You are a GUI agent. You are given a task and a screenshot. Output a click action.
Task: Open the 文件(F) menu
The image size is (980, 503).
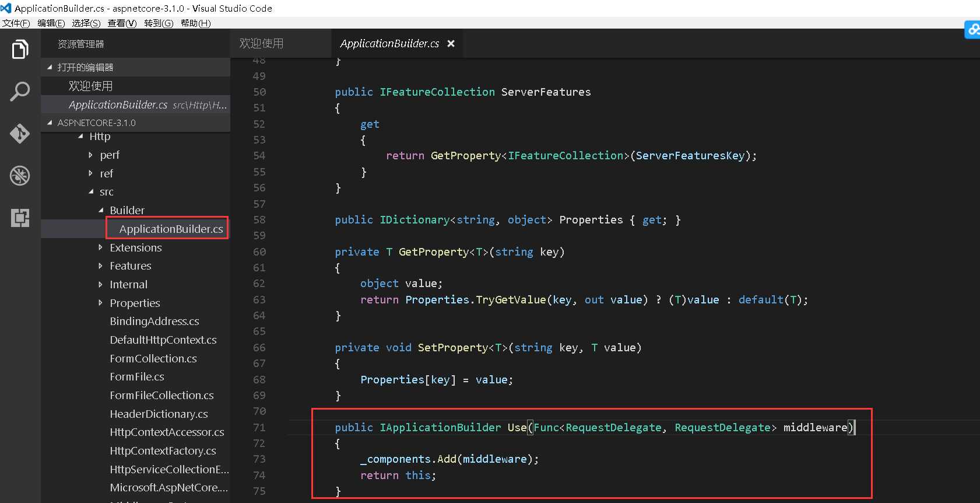[16, 23]
